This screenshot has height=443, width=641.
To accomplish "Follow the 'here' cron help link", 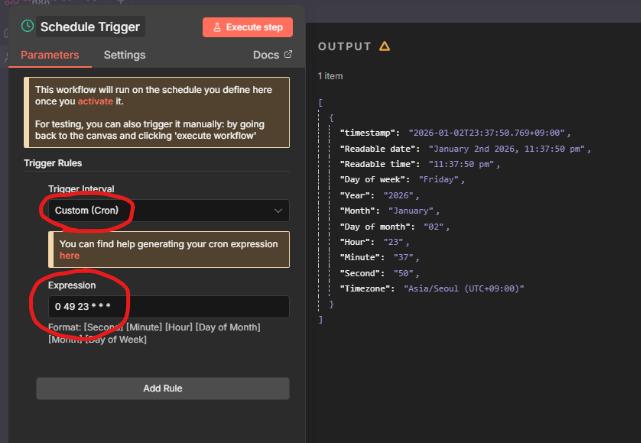I will pyautogui.click(x=69, y=256).
